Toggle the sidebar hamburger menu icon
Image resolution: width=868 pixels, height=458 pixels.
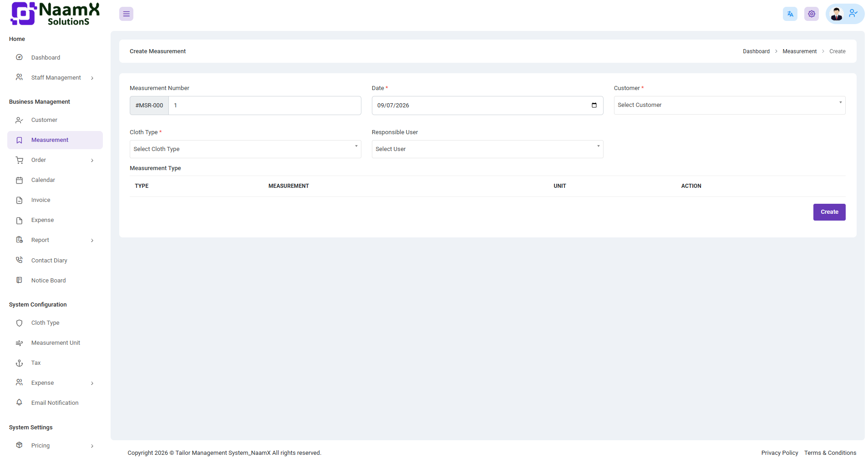[126, 14]
